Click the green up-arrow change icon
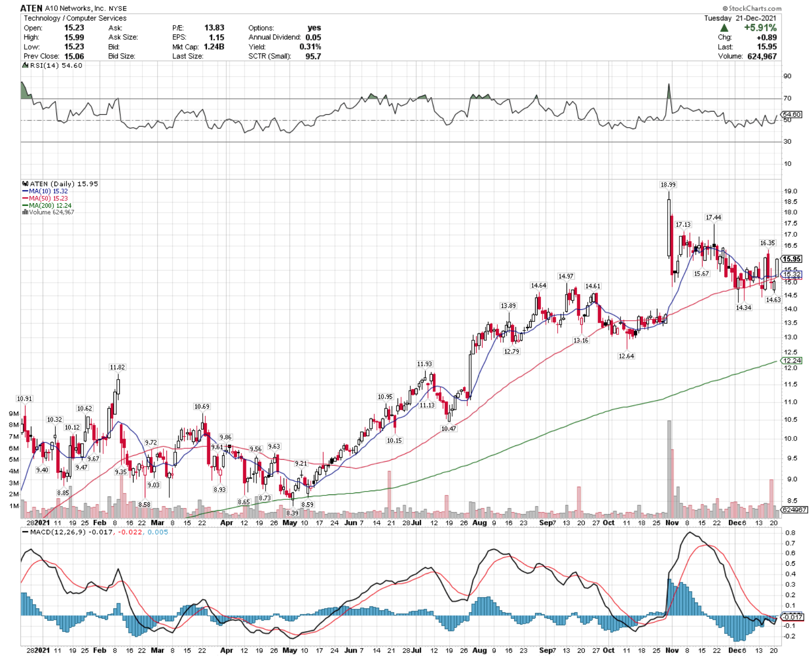Viewport: 812px width, 658px height. [724, 28]
